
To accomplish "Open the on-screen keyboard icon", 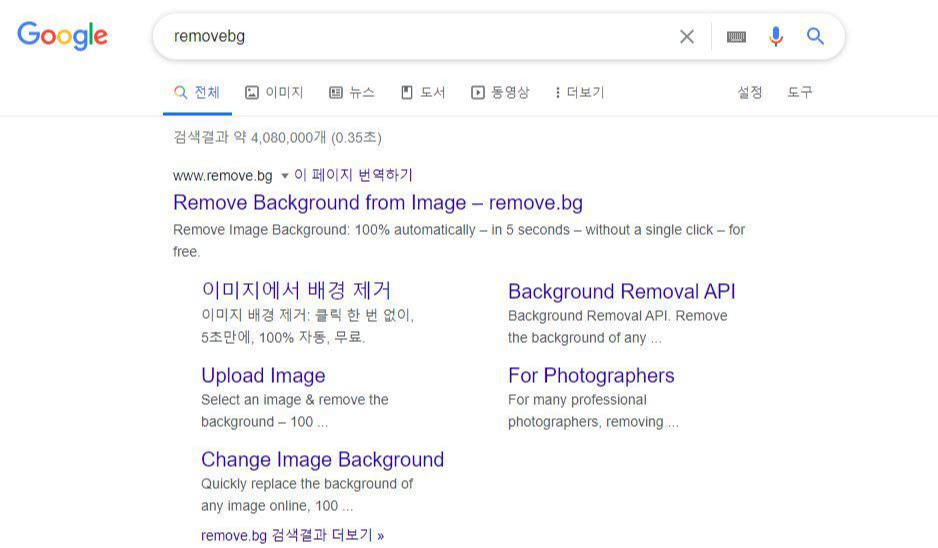I will point(736,37).
